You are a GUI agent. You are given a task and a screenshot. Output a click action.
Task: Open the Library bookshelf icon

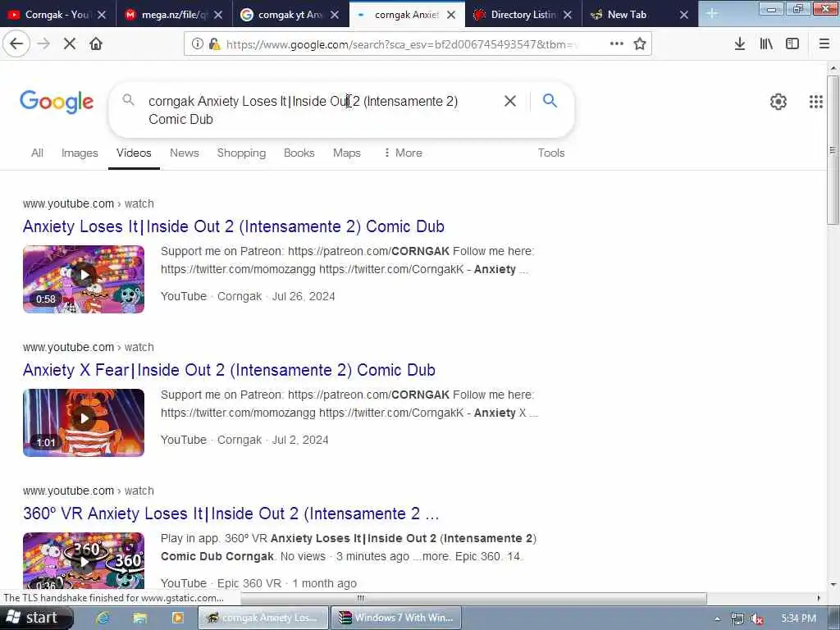tap(766, 44)
